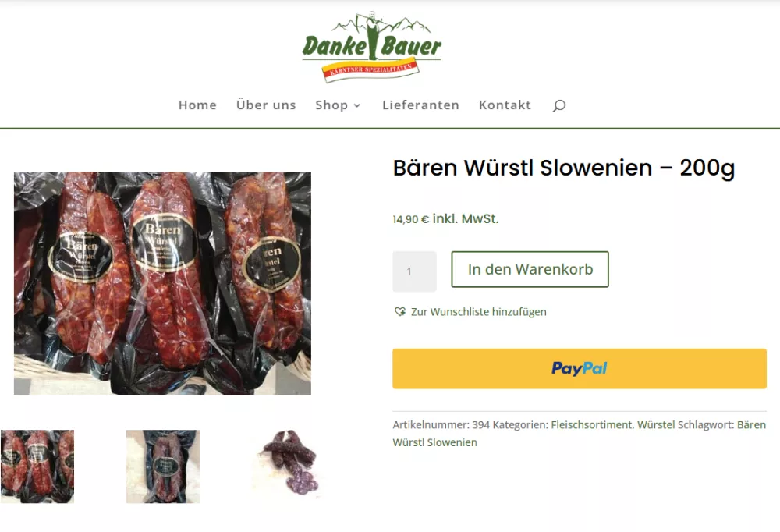This screenshot has width=780, height=532.
Task: Pay with the yellow PayPal button
Action: click(579, 368)
